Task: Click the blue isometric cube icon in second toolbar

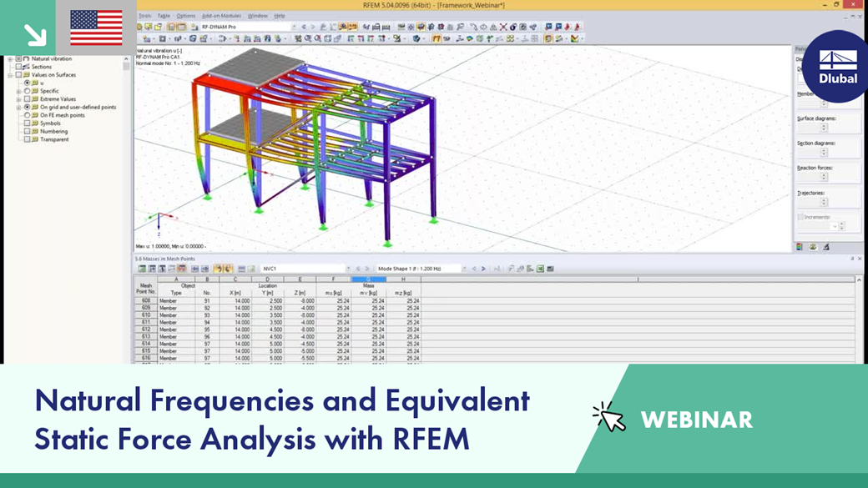Action: point(416,38)
